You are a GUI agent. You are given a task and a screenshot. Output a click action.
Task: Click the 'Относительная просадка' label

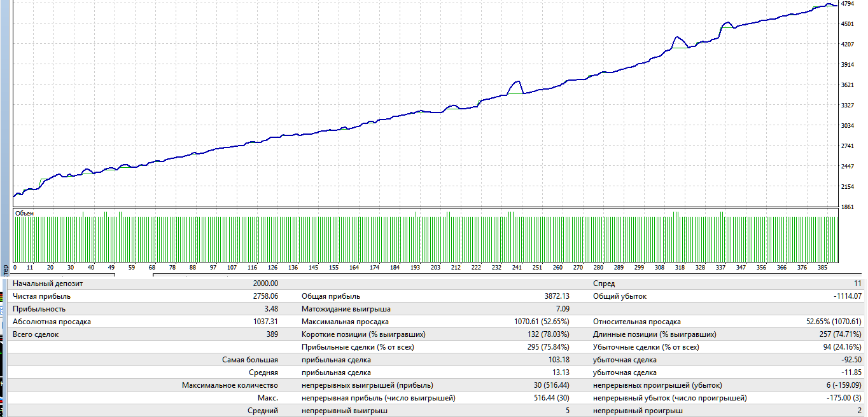click(x=637, y=322)
